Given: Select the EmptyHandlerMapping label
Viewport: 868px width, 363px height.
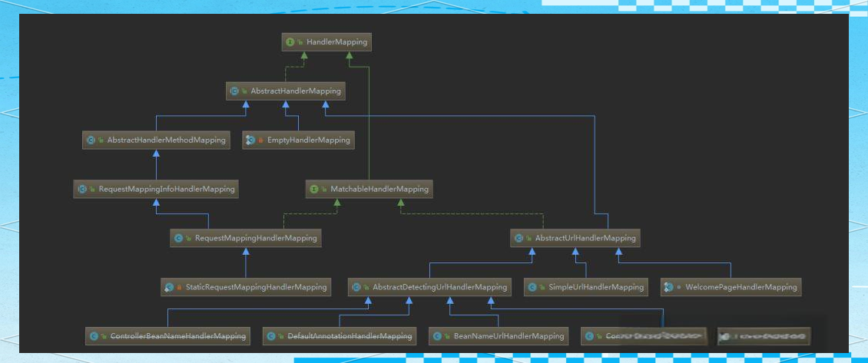Looking at the screenshot, I should [308, 140].
